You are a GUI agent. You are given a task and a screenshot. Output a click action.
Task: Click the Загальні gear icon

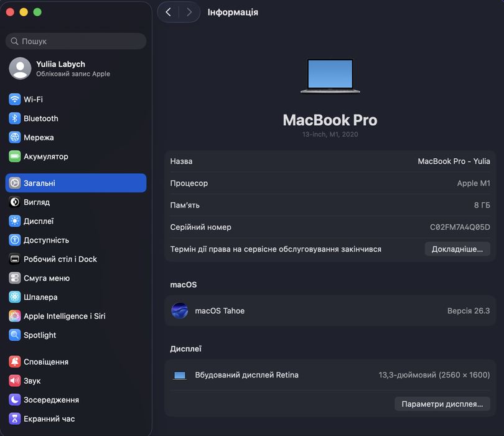14,183
